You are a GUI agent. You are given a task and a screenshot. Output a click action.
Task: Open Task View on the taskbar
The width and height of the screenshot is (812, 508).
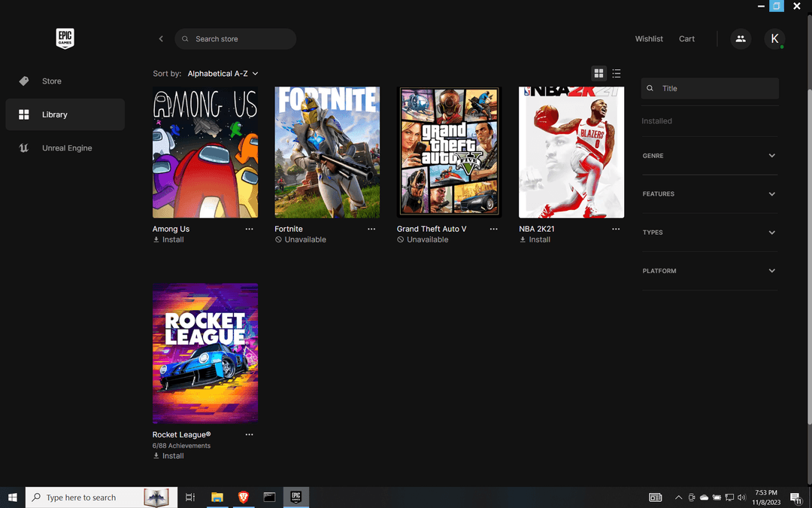pos(190,497)
